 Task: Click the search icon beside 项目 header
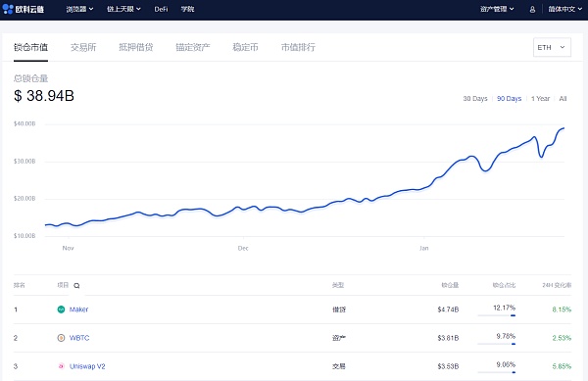(x=76, y=285)
